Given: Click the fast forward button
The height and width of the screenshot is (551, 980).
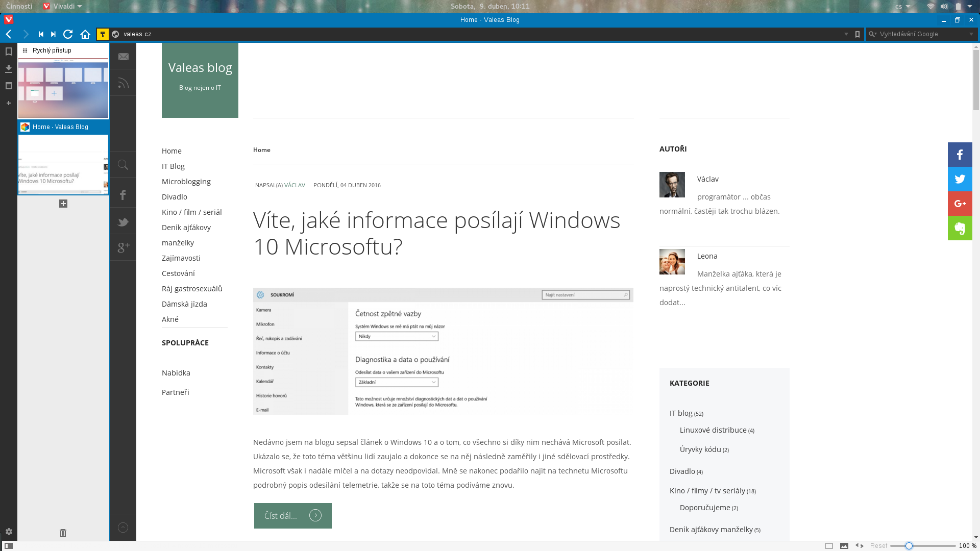Looking at the screenshot, I should (53, 34).
